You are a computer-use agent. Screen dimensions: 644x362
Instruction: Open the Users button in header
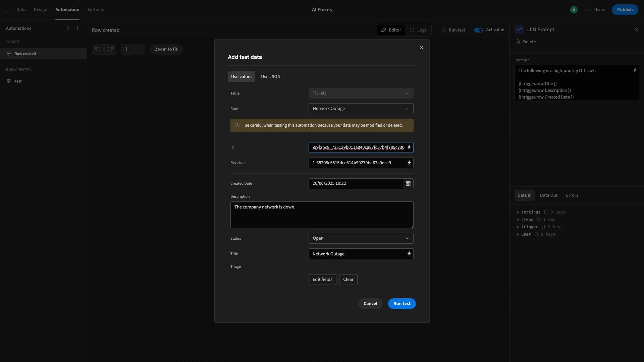(x=596, y=10)
